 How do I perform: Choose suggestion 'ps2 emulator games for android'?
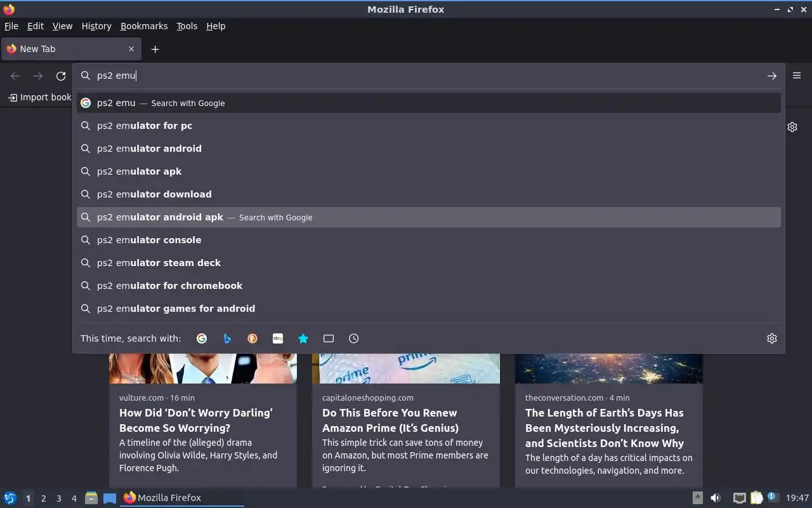[429, 309]
